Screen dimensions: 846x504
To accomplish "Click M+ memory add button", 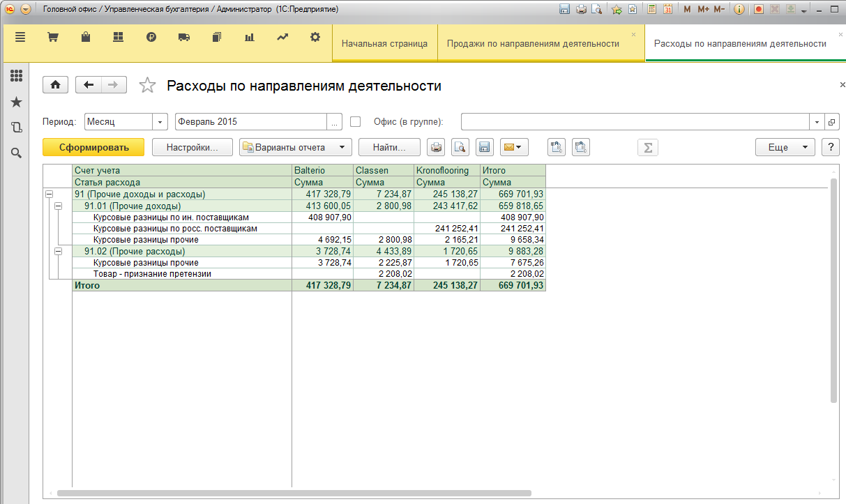I will [703, 10].
